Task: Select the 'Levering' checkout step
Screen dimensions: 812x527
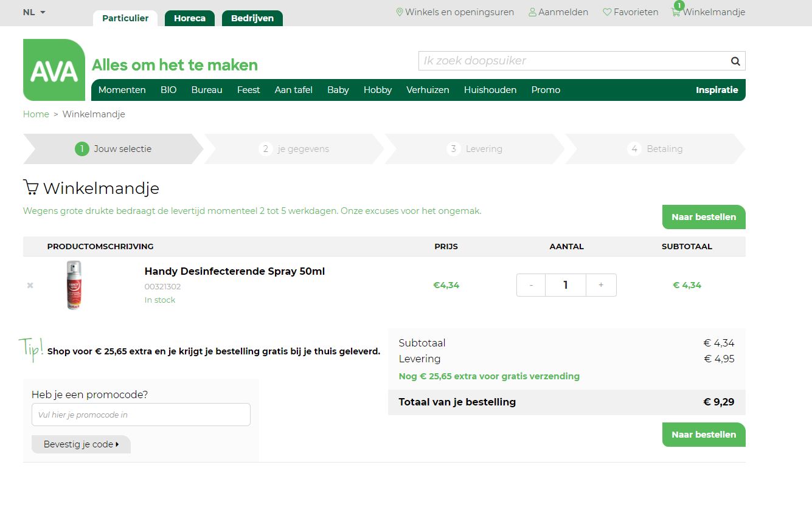Action: 474,149
